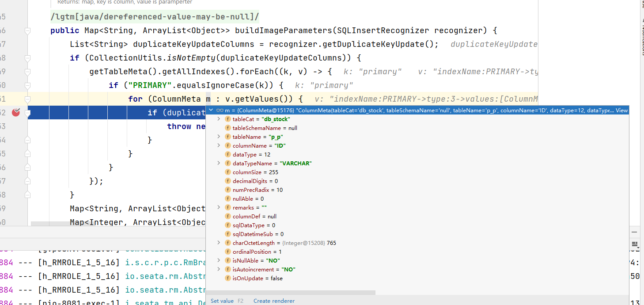Fold the CollectionUtils.isNotEmpty if block
Viewport: 644px width, 305px height.
[27, 58]
